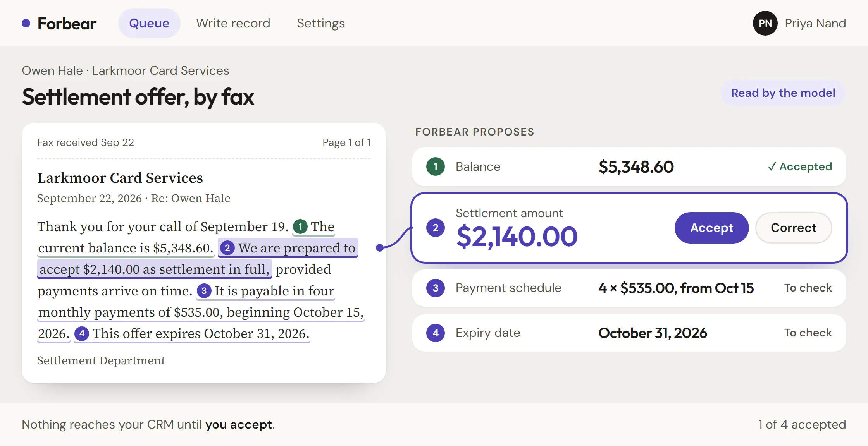Click To check on Expiry date
Screen dimensions: 868x446
tap(808, 333)
